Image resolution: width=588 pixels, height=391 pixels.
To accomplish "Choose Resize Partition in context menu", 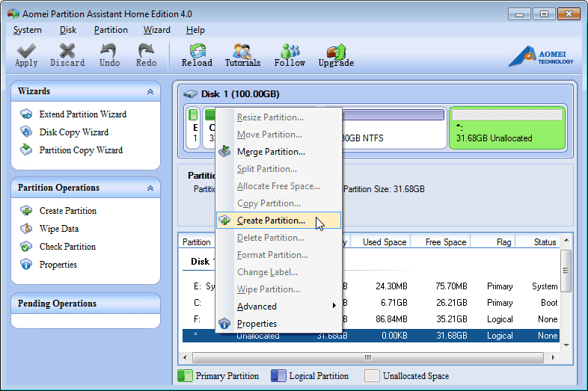I will 278,117.
